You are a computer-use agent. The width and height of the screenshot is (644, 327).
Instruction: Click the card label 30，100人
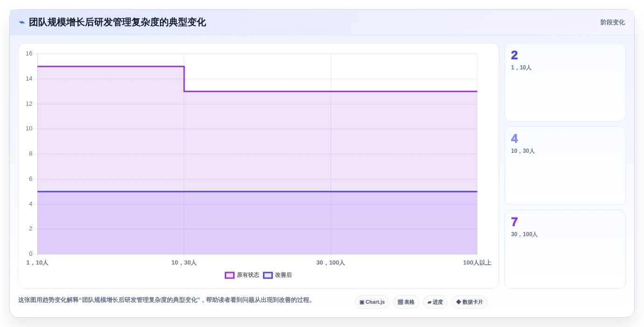[x=524, y=234]
